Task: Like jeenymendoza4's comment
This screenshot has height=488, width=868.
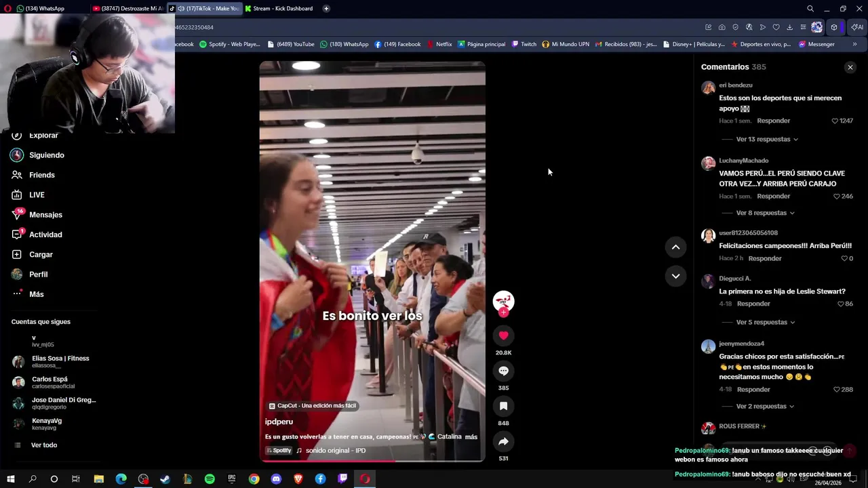Action: tap(836, 390)
